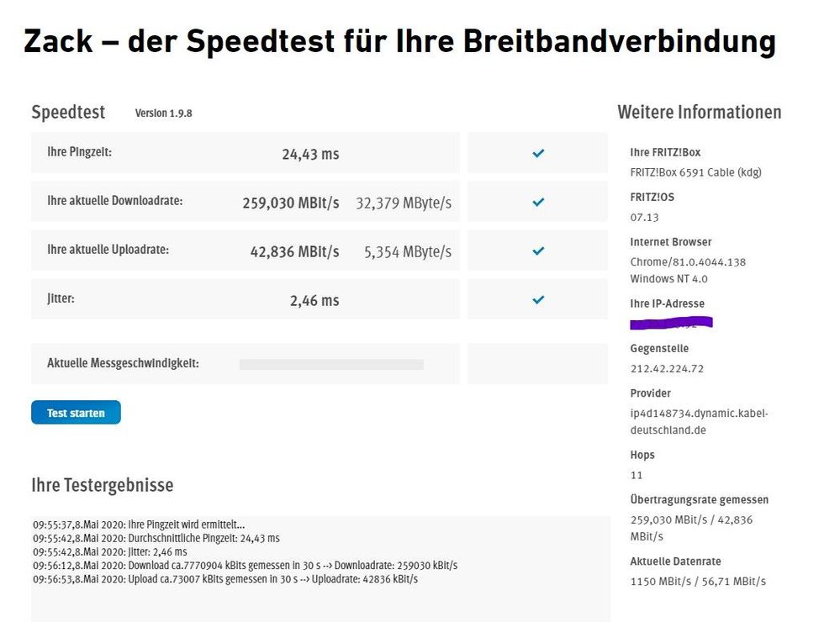Click the Aktuelle Messgeschwindigkeit progress bar
Viewport: 840px width, 622px height.
tap(331, 365)
